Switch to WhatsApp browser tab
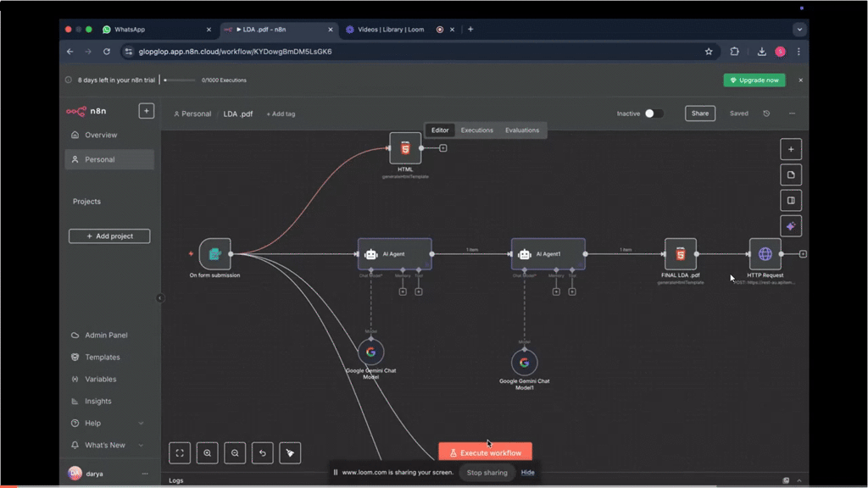The height and width of the screenshot is (488, 868). (x=157, y=30)
